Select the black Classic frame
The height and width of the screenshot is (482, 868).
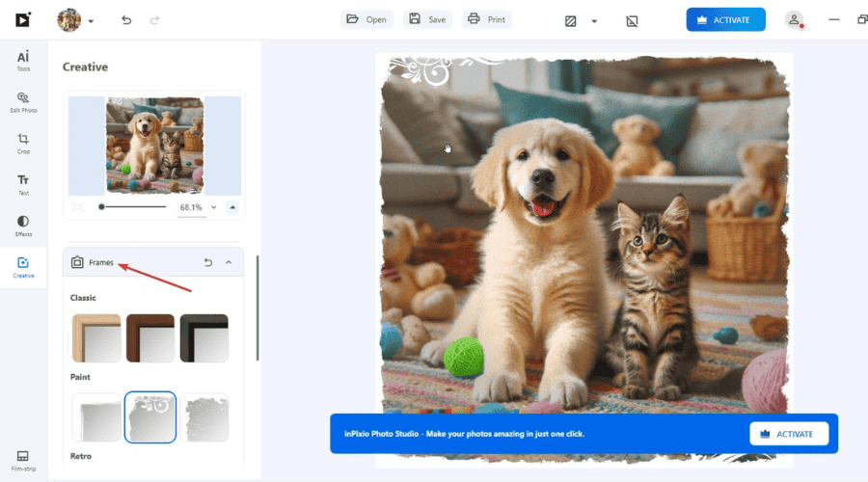pyautogui.click(x=204, y=338)
